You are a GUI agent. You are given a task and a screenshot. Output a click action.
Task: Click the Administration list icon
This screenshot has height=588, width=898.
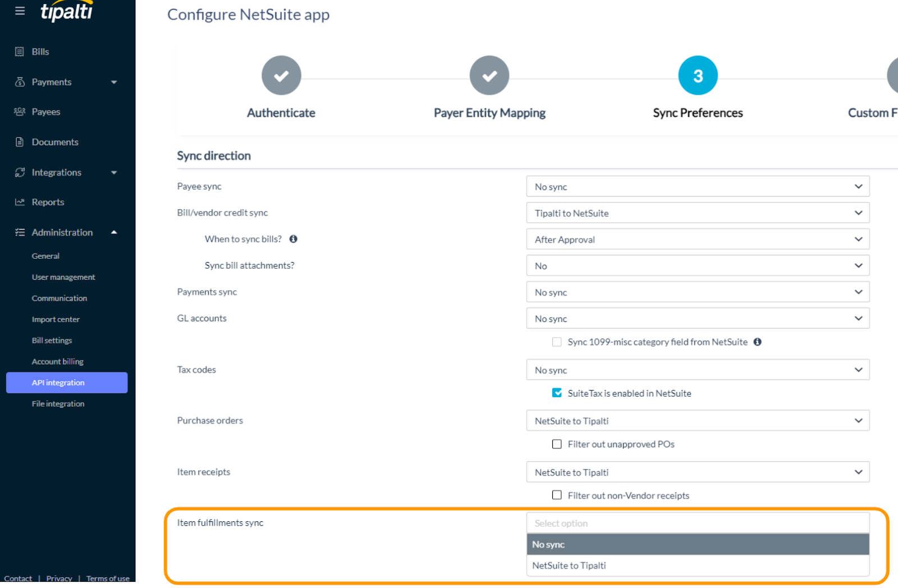tap(20, 232)
